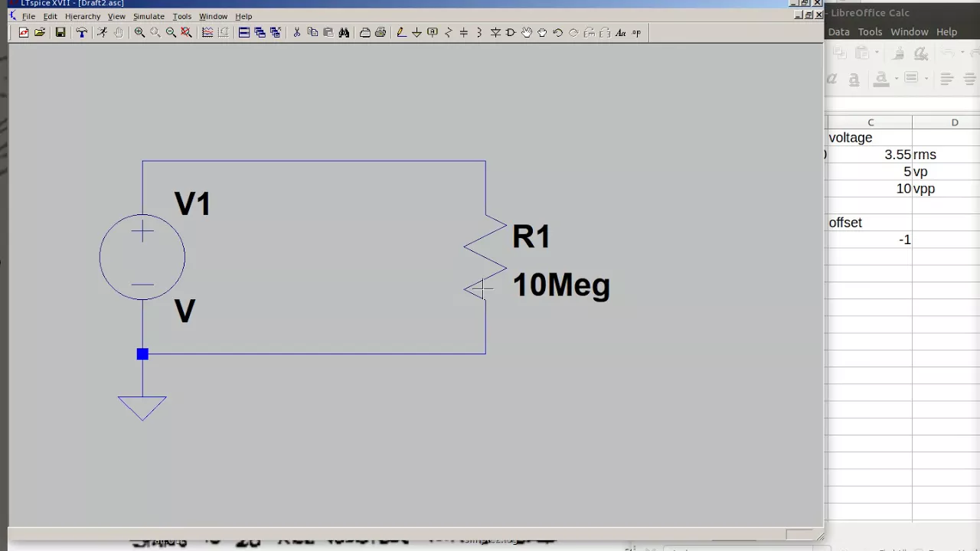The width and height of the screenshot is (980, 551).
Task: Expand the Undo dropdown arrow in Calc
Action: pyautogui.click(x=962, y=52)
